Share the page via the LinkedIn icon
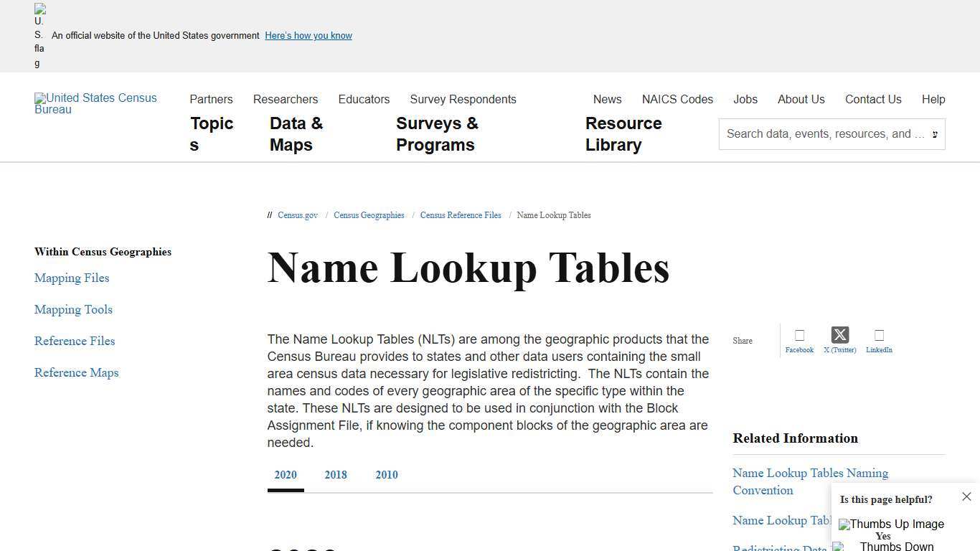The height and width of the screenshot is (551, 980). tap(879, 335)
